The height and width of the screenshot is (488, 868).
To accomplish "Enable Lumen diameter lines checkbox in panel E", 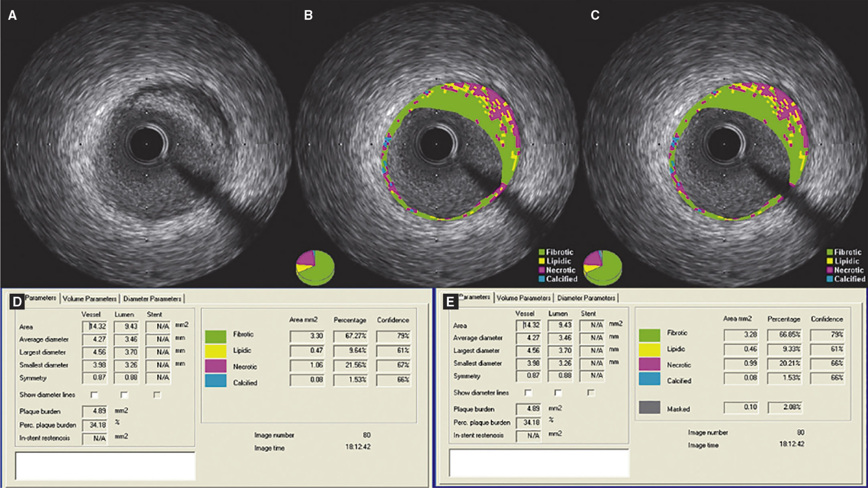I will [x=558, y=392].
